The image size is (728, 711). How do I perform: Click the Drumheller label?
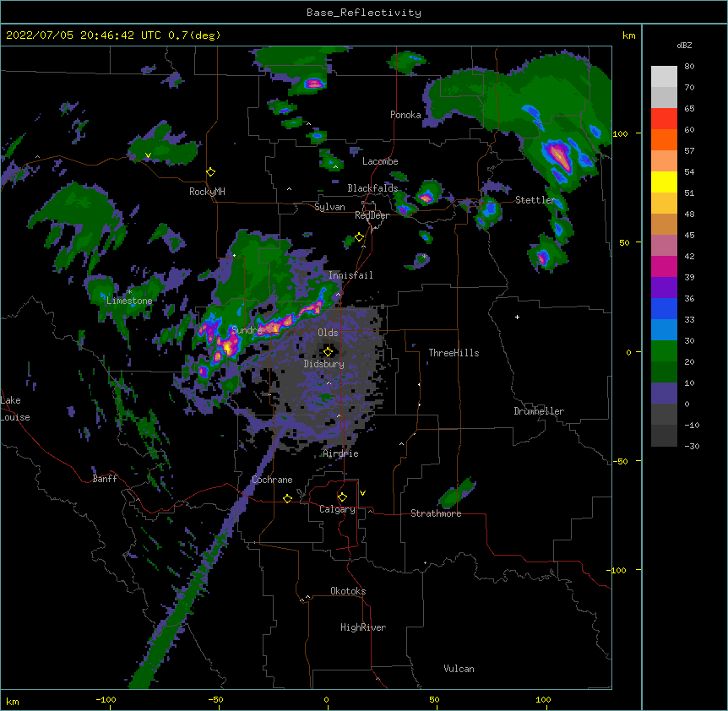click(x=539, y=411)
